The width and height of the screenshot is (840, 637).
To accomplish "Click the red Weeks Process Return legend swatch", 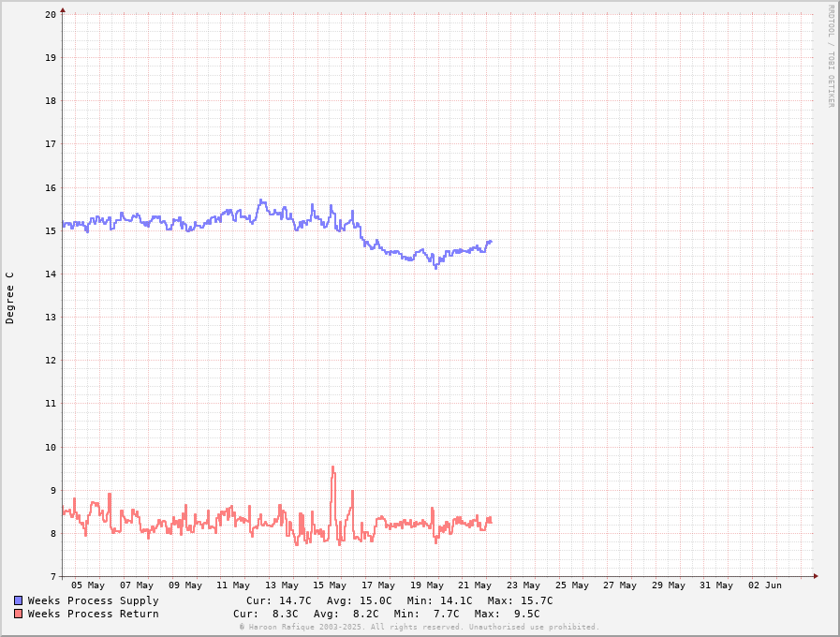I will tap(19, 614).
